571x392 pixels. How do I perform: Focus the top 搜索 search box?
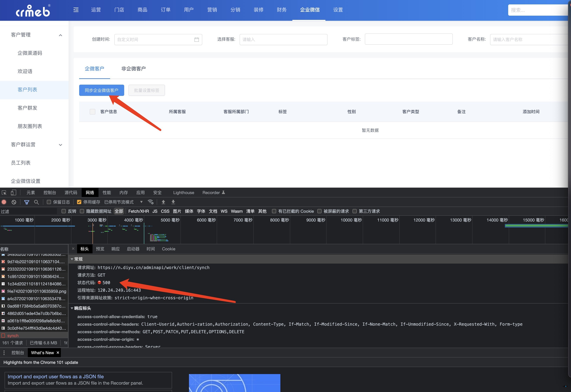click(538, 10)
